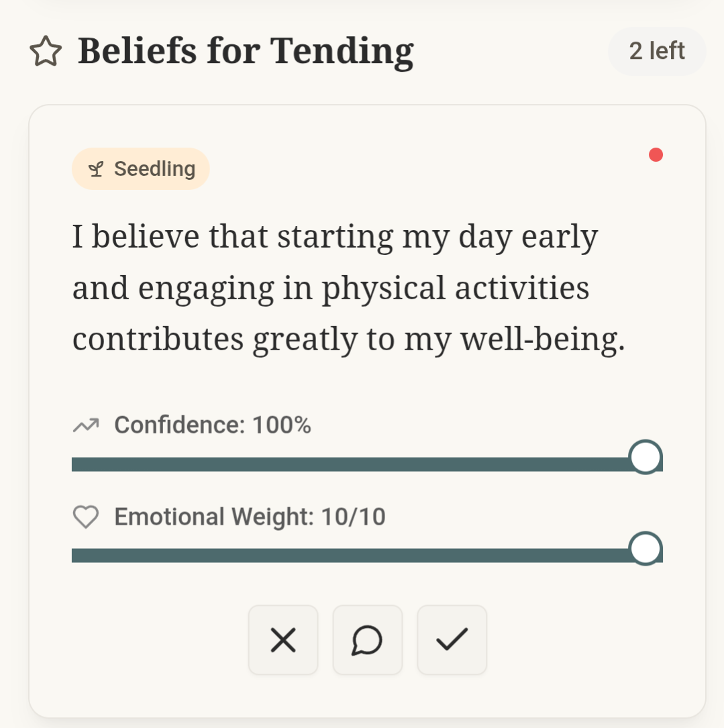Click the belief statement text
724x728 pixels.
click(349, 289)
